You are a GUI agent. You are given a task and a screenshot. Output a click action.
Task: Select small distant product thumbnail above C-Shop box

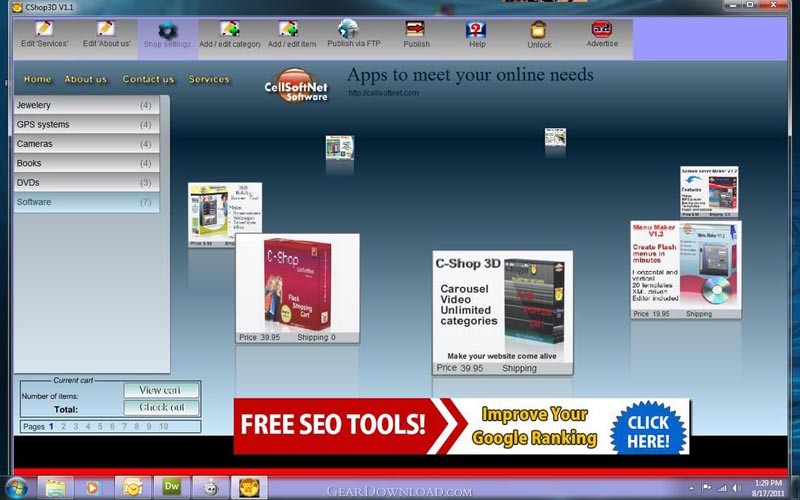tap(340, 148)
